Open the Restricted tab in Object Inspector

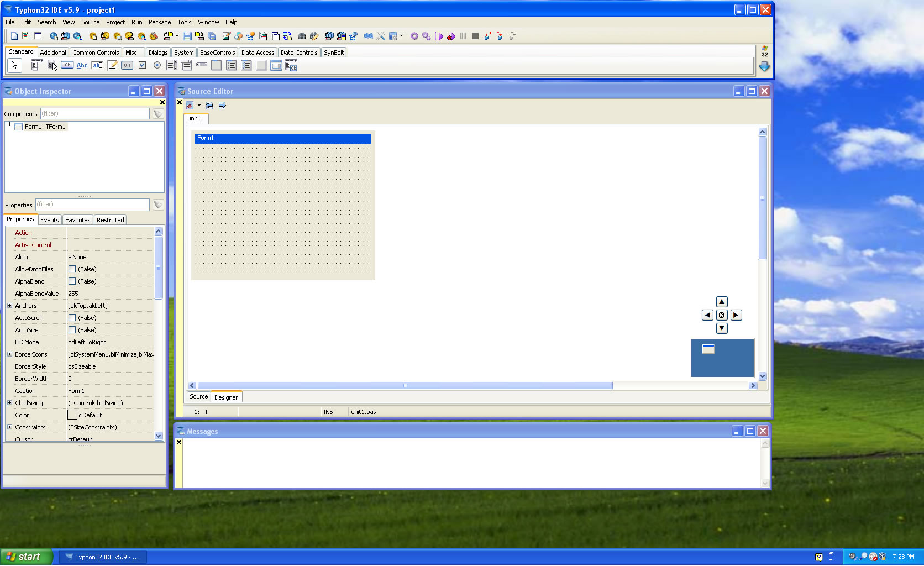pos(110,220)
